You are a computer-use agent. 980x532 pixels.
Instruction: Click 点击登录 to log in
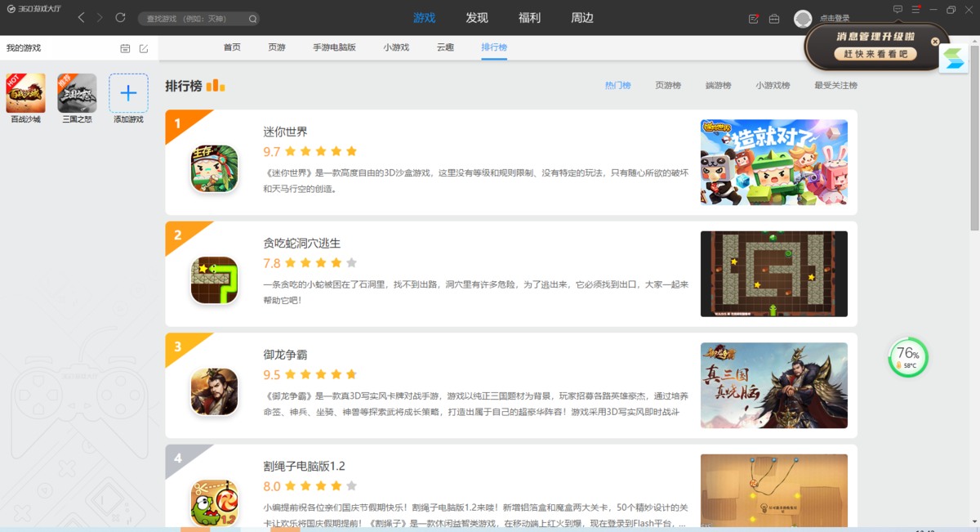point(835,19)
